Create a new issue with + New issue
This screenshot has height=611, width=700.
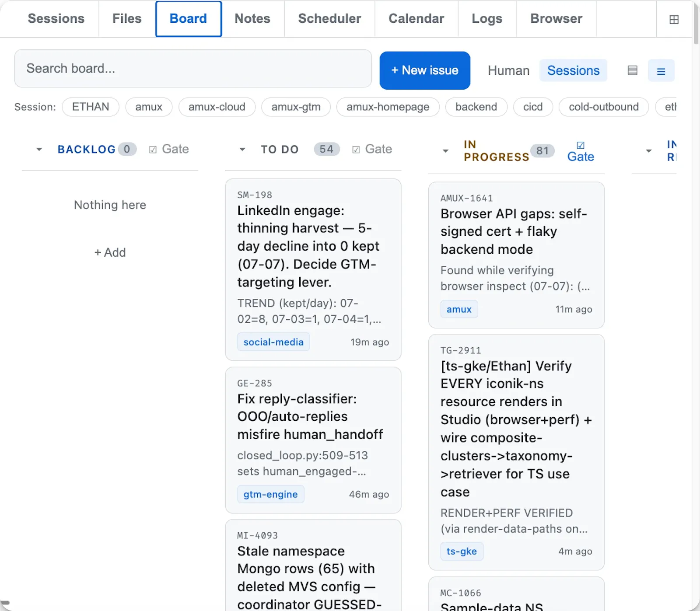point(425,70)
